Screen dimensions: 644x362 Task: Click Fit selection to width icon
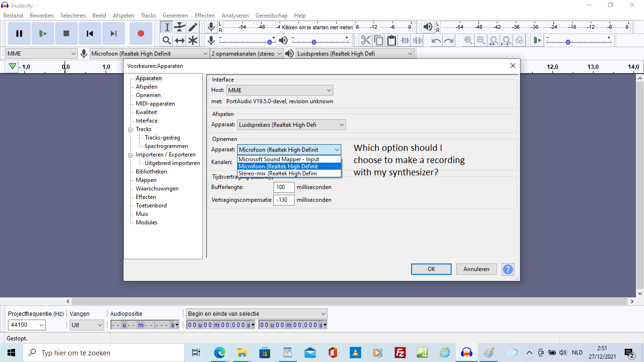pyautogui.click(x=494, y=40)
